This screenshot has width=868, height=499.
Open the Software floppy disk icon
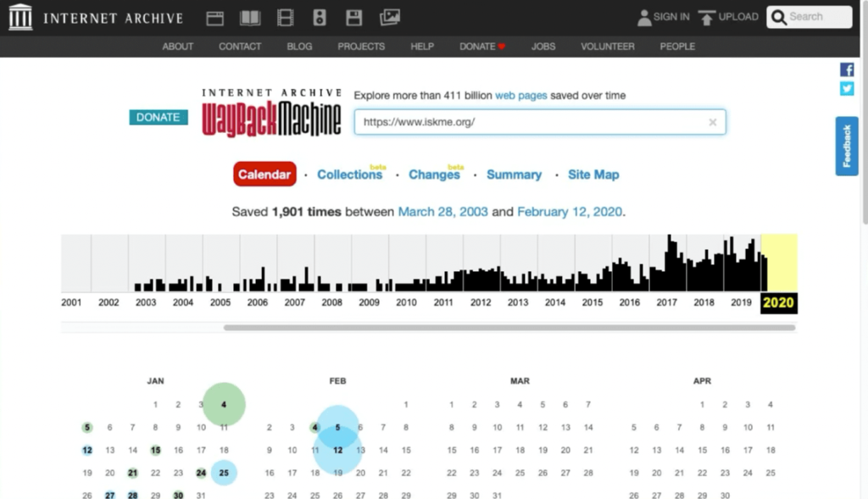tap(354, 17)
